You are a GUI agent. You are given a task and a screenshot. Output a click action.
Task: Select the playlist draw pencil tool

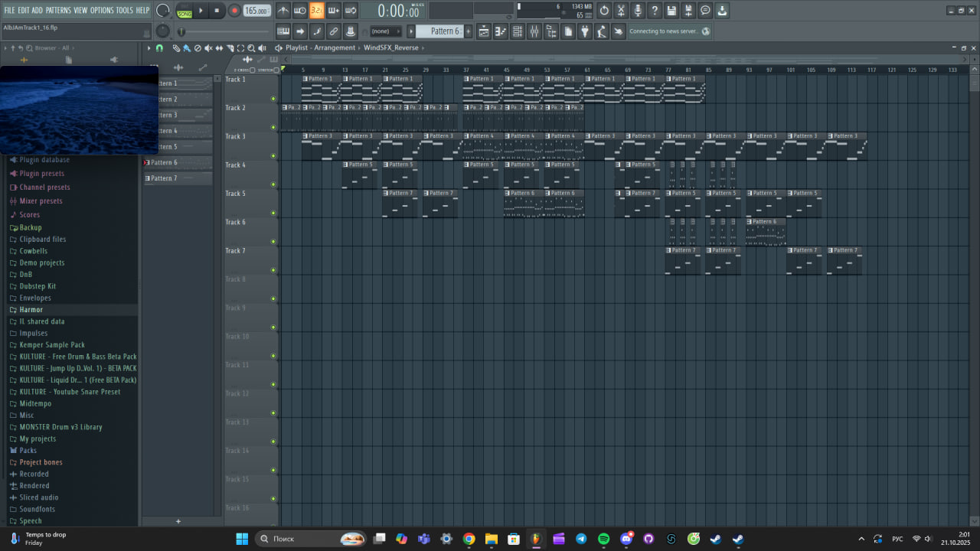pyautogui.click(x=175, y=47)
